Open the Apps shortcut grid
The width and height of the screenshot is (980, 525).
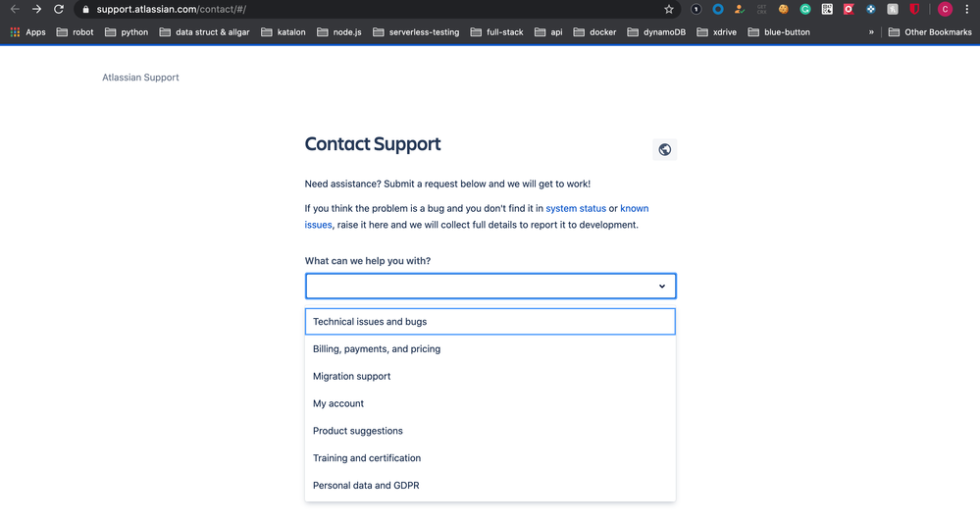click(x=27, y=31)
